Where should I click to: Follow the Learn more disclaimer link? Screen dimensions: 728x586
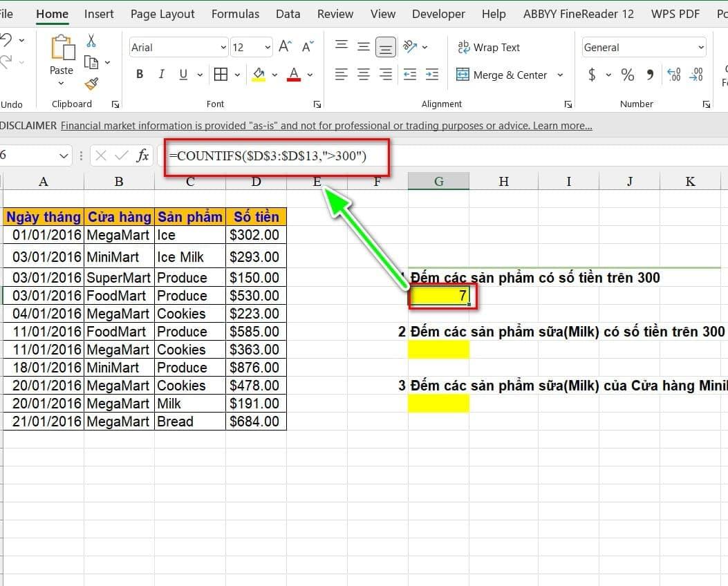(562, 126)
